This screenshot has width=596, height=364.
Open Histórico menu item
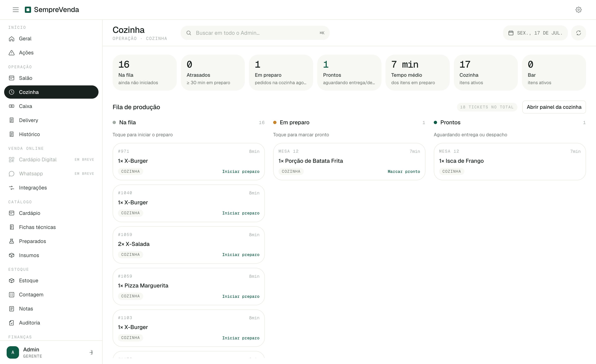point(51,134)
